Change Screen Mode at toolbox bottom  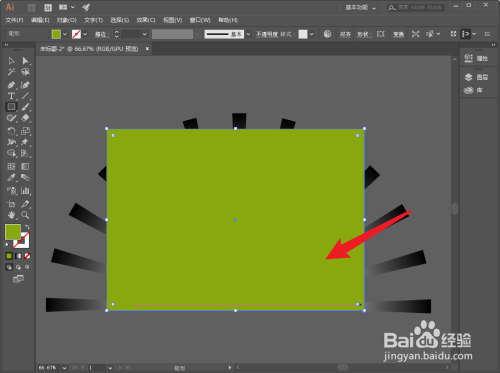[x=18, y=279]
